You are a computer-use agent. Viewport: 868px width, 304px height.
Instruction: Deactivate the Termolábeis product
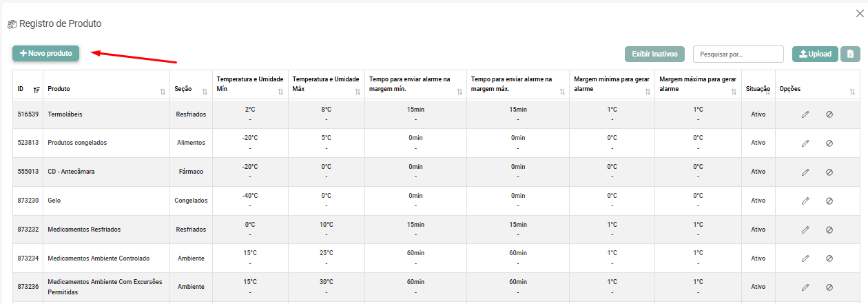829,114
